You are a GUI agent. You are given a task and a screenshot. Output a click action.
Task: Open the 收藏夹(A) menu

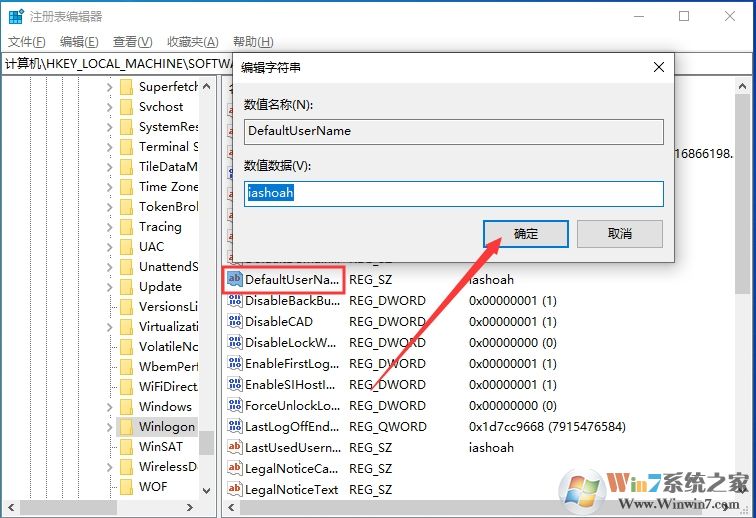[193, 42]
